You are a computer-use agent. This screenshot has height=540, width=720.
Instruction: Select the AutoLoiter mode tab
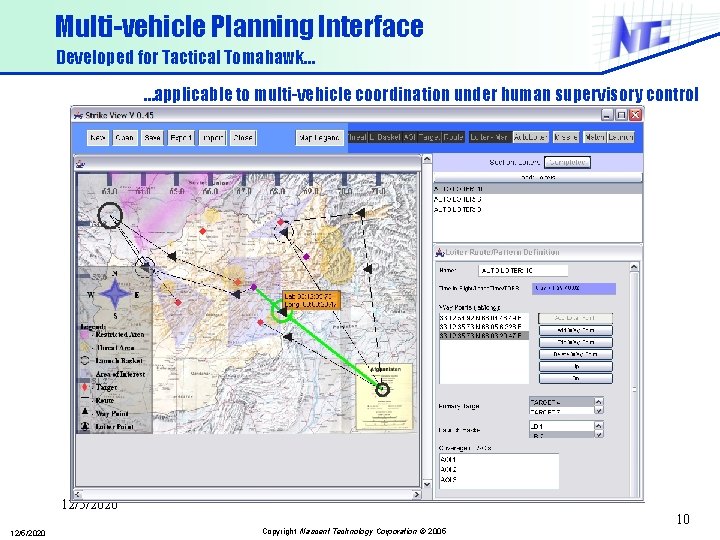tap(530, 137)
